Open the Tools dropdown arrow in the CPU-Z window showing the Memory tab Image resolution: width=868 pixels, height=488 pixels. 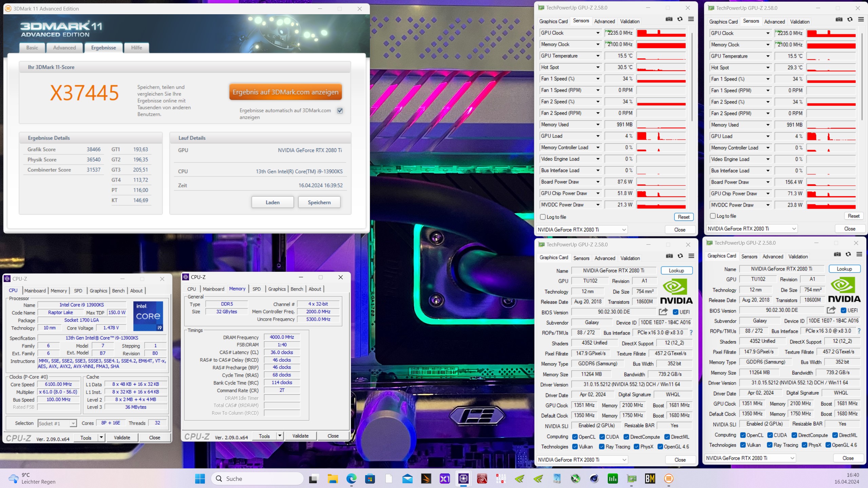coord(280,436)
